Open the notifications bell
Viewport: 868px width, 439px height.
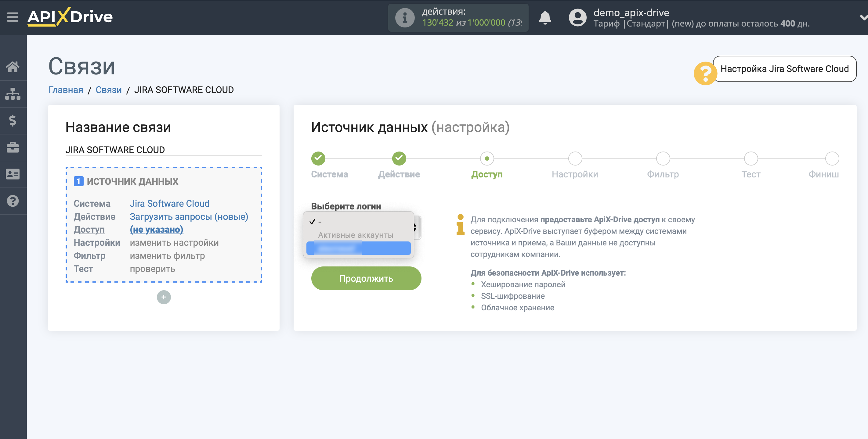(x=545, y=17)
